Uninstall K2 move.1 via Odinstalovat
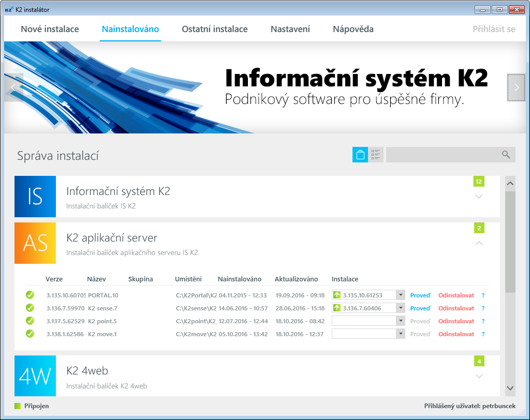The width and height of the screenshot is (530, 420). click(x=457, y=334)
